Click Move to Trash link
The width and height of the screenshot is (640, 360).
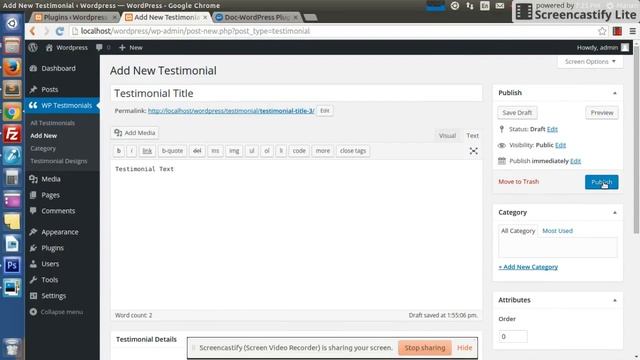[518, 182]
